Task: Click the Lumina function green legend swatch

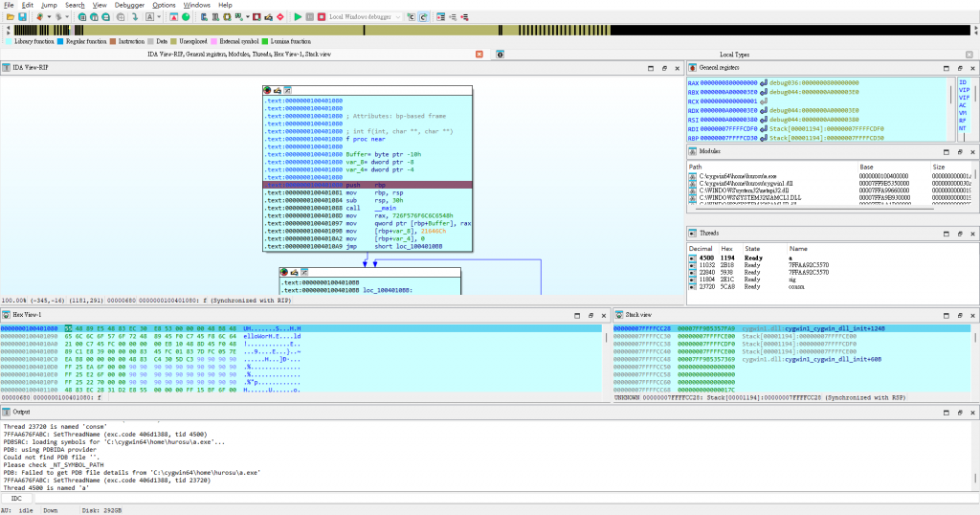Action: point(265,41)
